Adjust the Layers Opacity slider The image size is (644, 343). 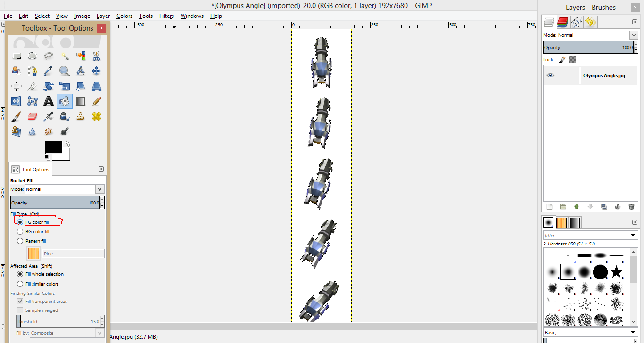click(x=588, y=48)
